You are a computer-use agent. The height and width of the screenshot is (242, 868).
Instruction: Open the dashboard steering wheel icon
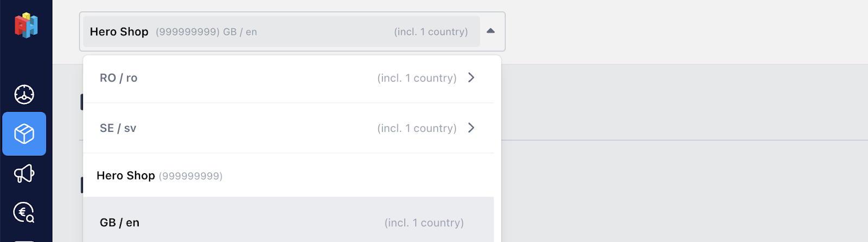(x=24, y=94)
